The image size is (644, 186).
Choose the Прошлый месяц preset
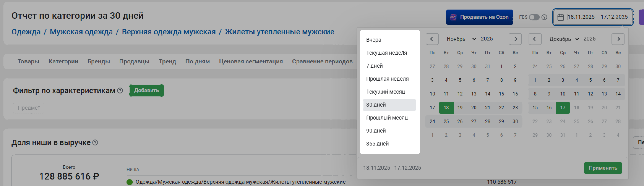[387, 118]
